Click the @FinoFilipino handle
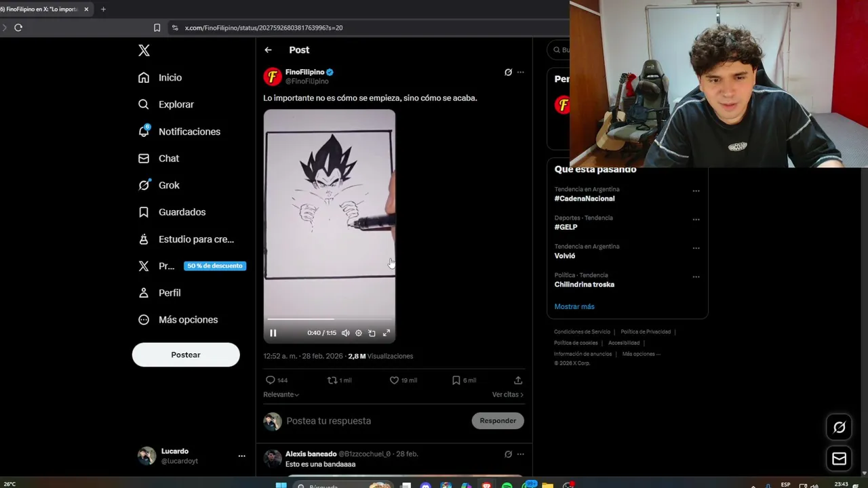 [307, 81]
